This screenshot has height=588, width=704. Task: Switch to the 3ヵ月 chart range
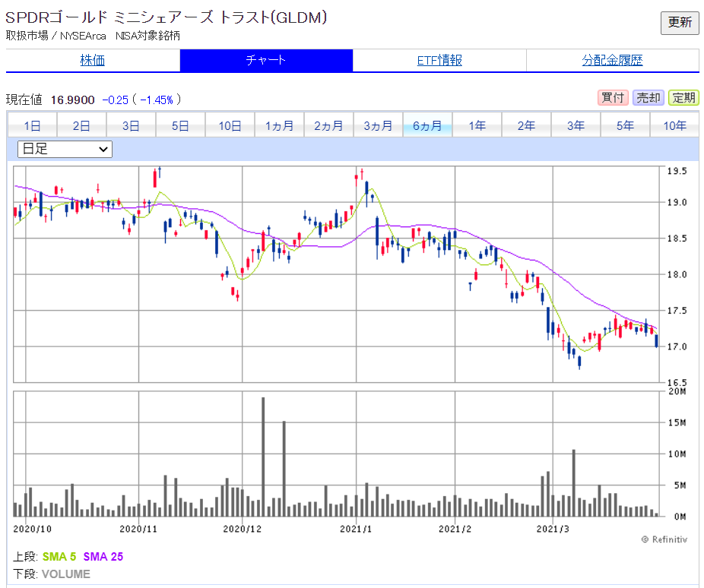[x=378, y=125]
